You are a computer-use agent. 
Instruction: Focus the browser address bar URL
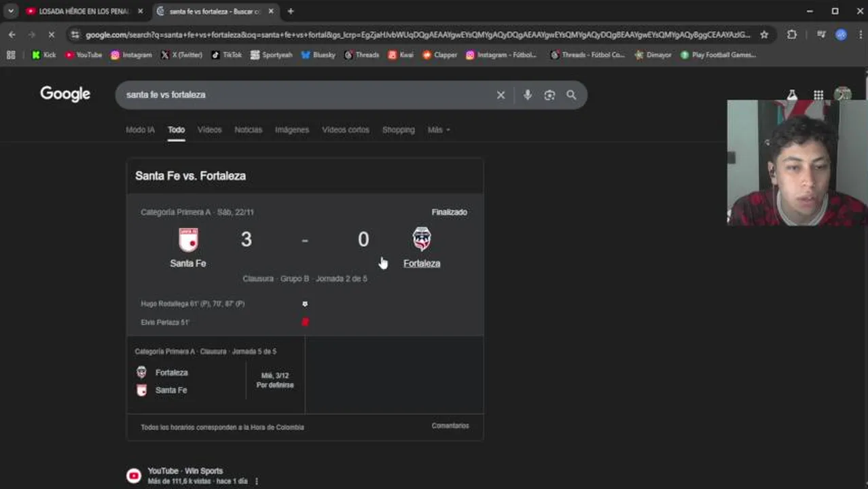coord(418,35)
